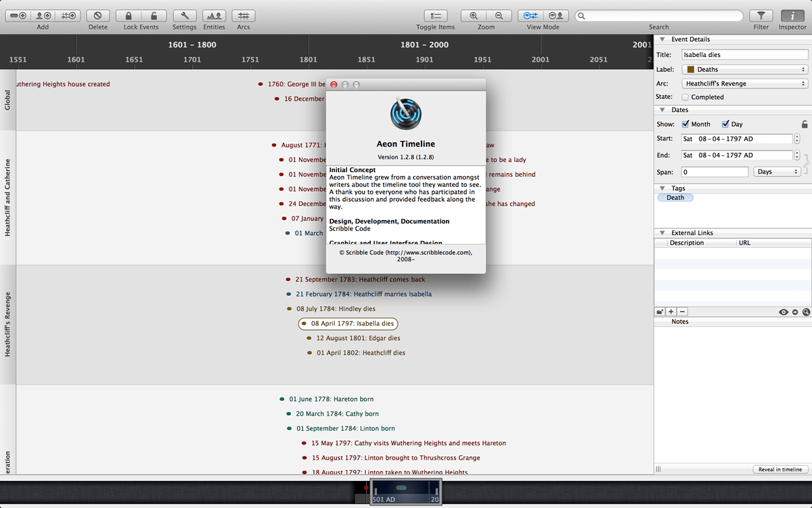The height and width of the screenshot is (508, 812).
Task: Collapse the Event Details section triangle
Action: click(x=661, y=39)
